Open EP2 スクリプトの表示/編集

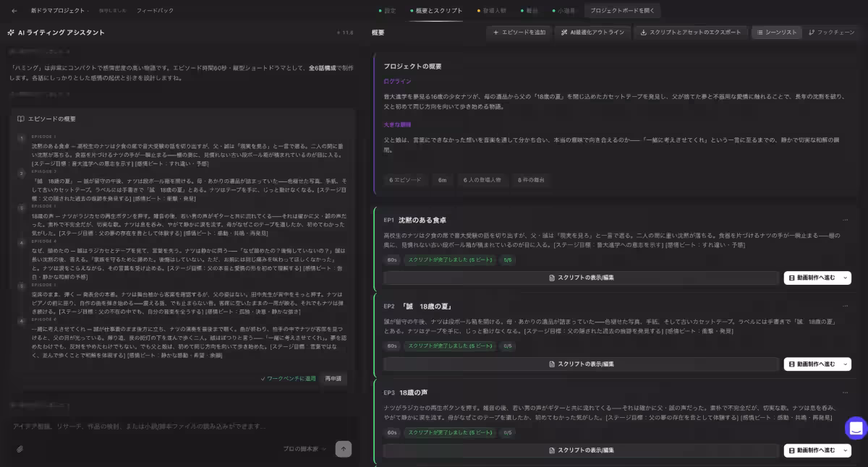coord(581,364)
